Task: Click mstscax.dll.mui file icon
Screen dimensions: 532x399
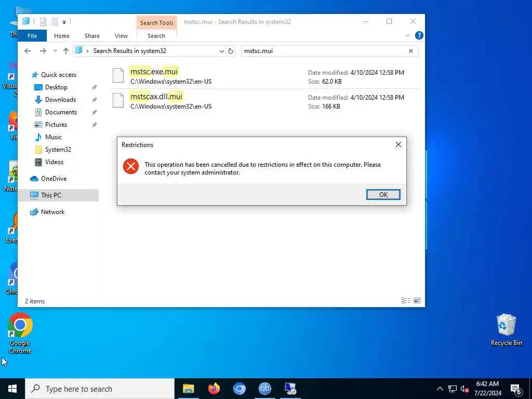Action: (118, 100)
